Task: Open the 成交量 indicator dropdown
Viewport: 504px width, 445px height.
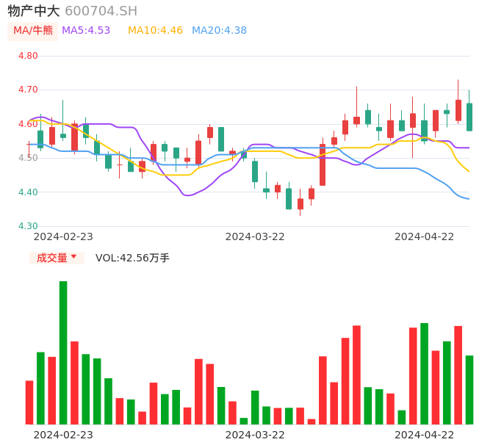Action: pos(57,258)
